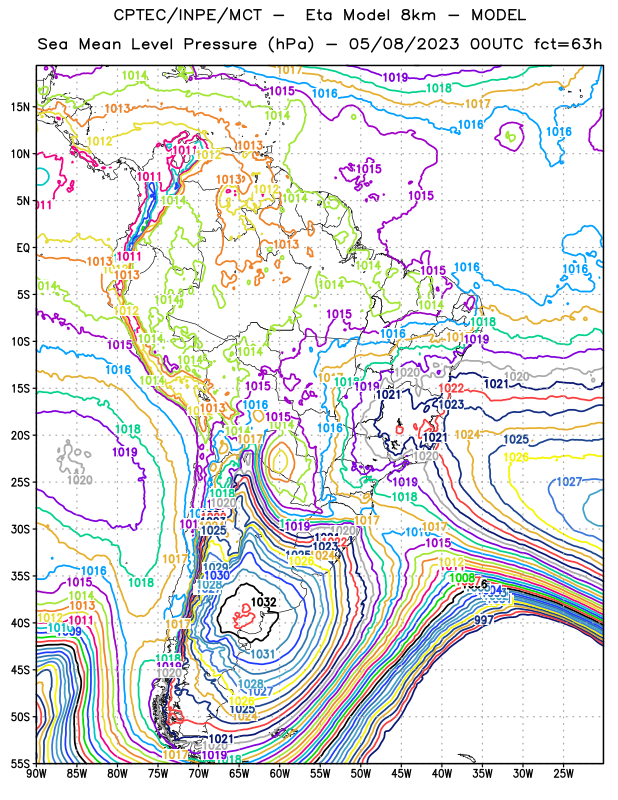Click the '80W' longitude axis label
618x800 pixels.
coord(117,774)
